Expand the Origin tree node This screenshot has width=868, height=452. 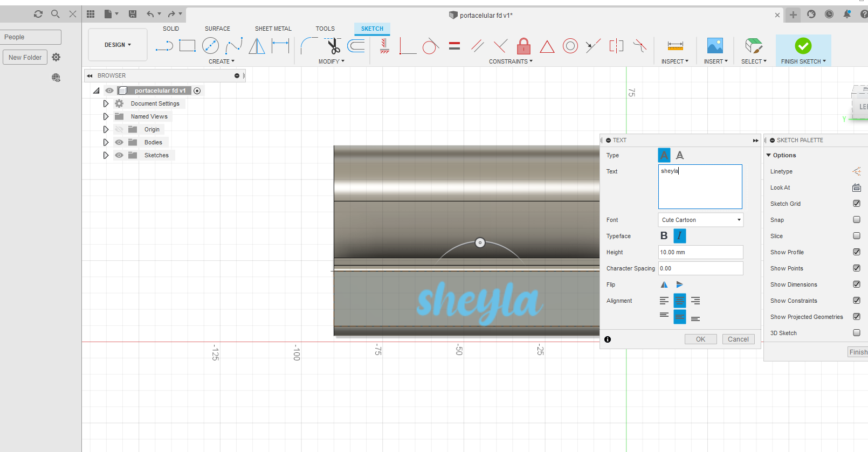[x=106, y=129]
